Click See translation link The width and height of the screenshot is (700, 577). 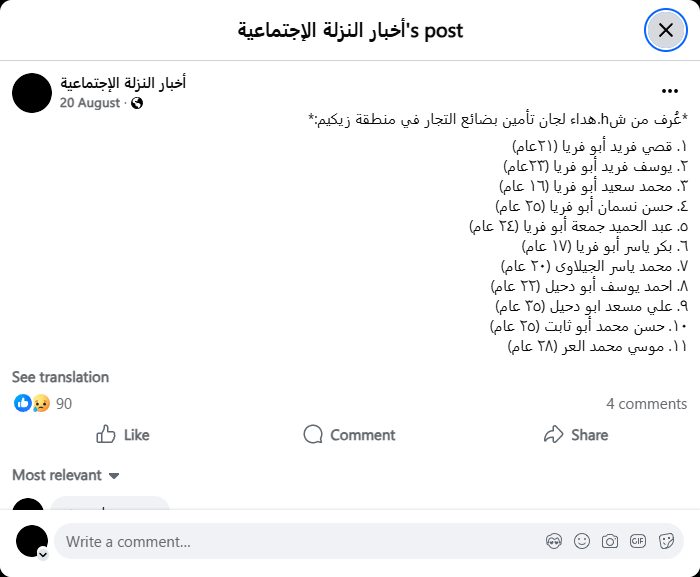(60, 377)
